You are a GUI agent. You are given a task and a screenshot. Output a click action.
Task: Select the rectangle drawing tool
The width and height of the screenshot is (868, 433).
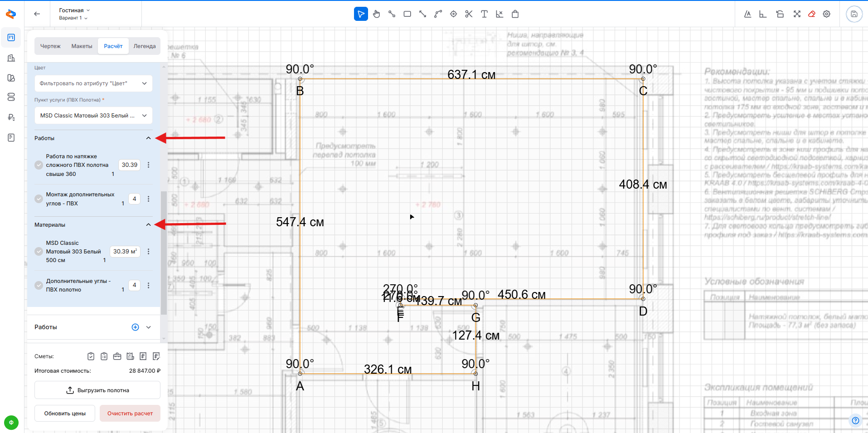click(x=407, y=14)
